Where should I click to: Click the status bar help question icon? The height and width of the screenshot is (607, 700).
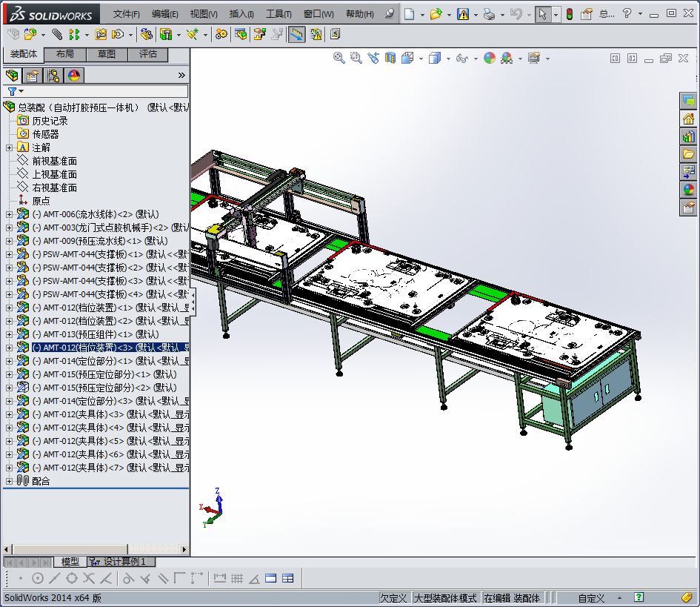[x=639, y=597]
